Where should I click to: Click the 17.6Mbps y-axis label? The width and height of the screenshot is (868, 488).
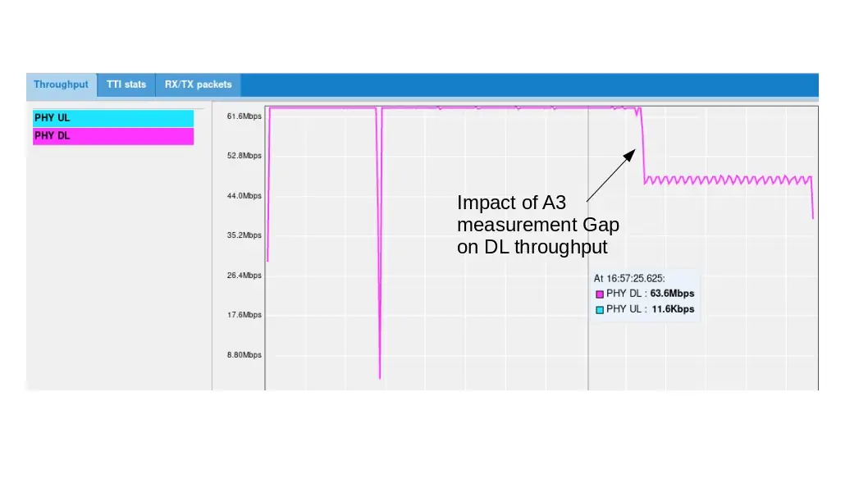244,315
